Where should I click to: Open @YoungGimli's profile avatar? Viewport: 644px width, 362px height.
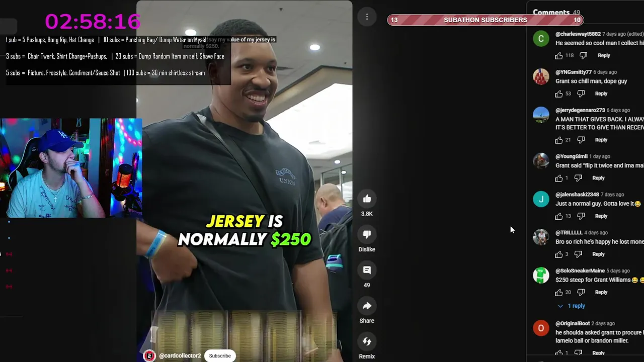click(x=541, y=161)
